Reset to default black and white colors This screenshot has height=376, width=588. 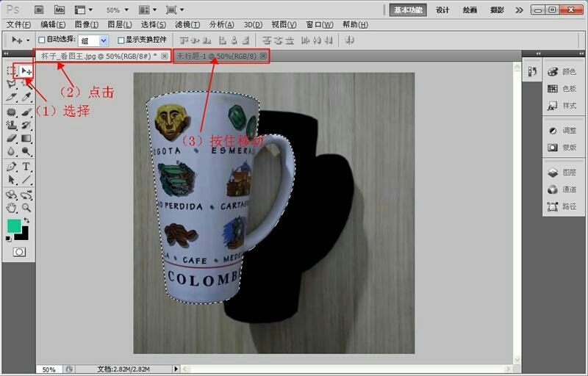(x=9, y=239)
